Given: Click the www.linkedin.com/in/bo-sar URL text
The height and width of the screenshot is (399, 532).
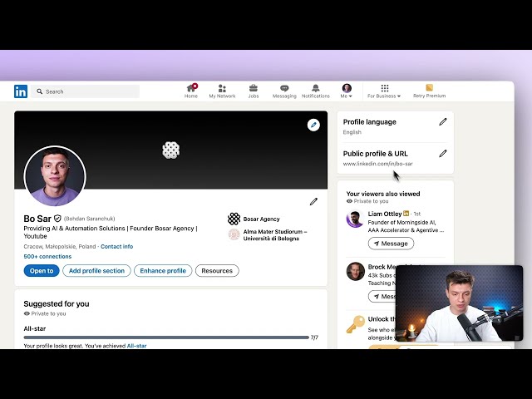Looking at the screenshot, I should [377, 164].
